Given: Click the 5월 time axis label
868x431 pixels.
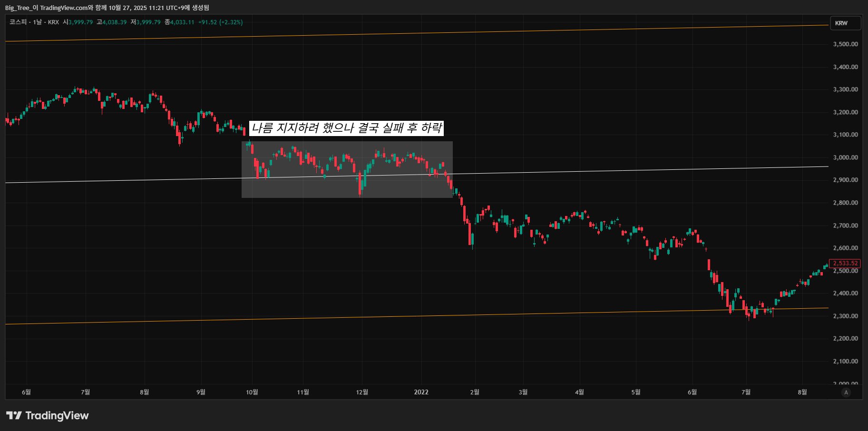Looking at the screenshot, I should 636,392.
